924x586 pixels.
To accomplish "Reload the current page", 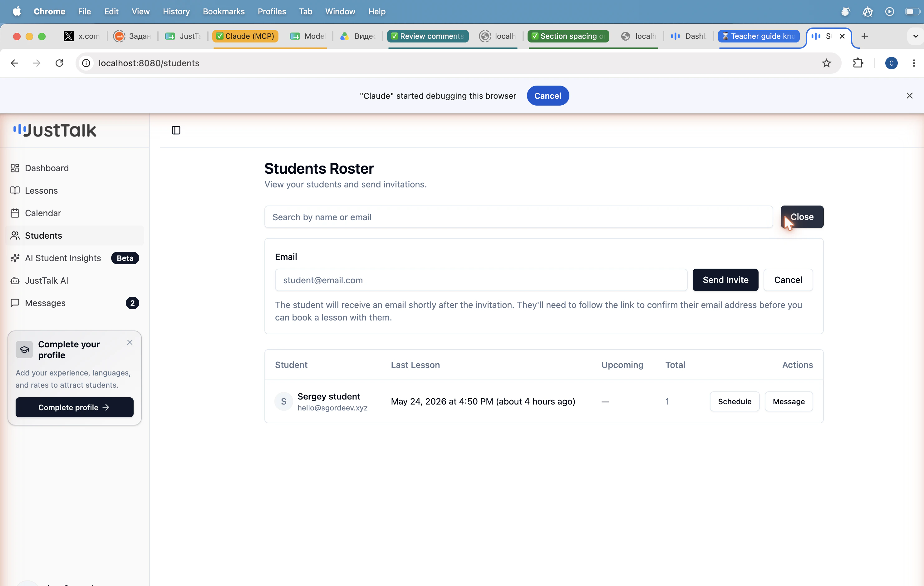I will coord(59,63).
